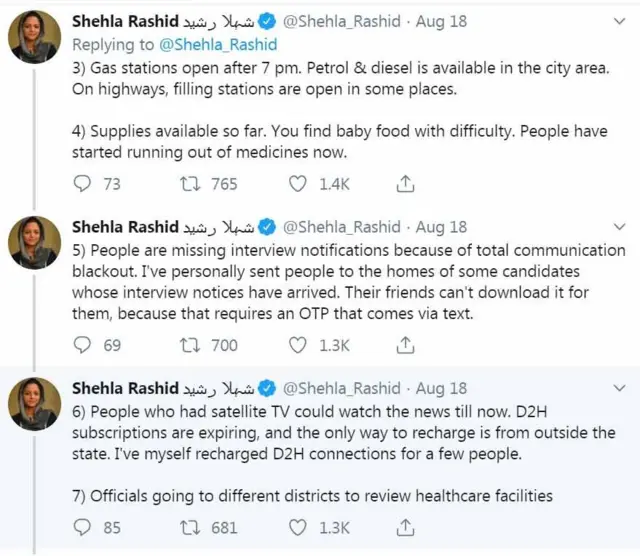This screenshot has height=556, width=640.
Task: Reply to the gas stations tweet
Action: point(84,184)
